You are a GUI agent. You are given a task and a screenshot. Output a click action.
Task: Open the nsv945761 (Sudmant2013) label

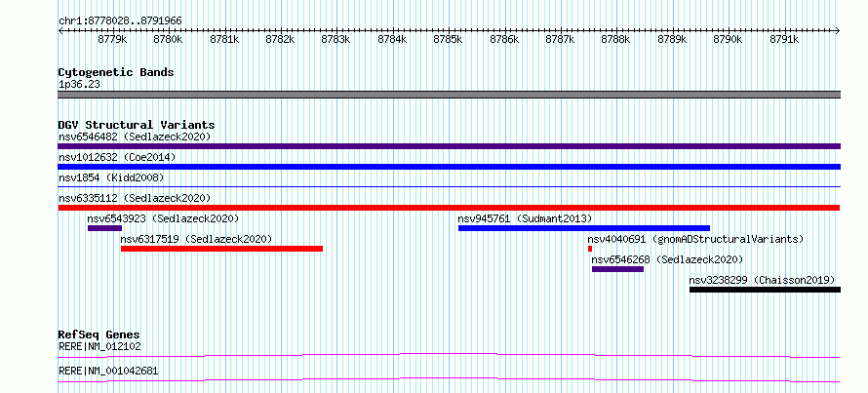point(525,218)
